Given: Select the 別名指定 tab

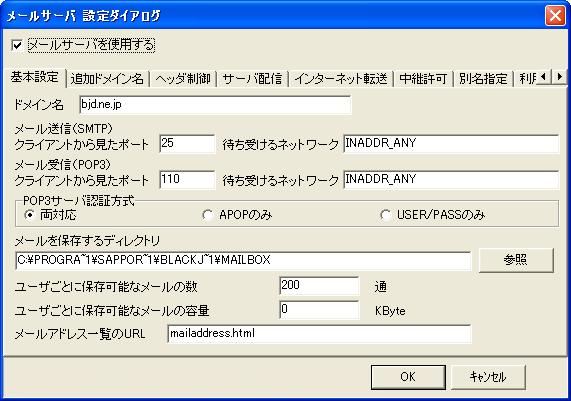Looking at the screenshot, I should point(483,79).
